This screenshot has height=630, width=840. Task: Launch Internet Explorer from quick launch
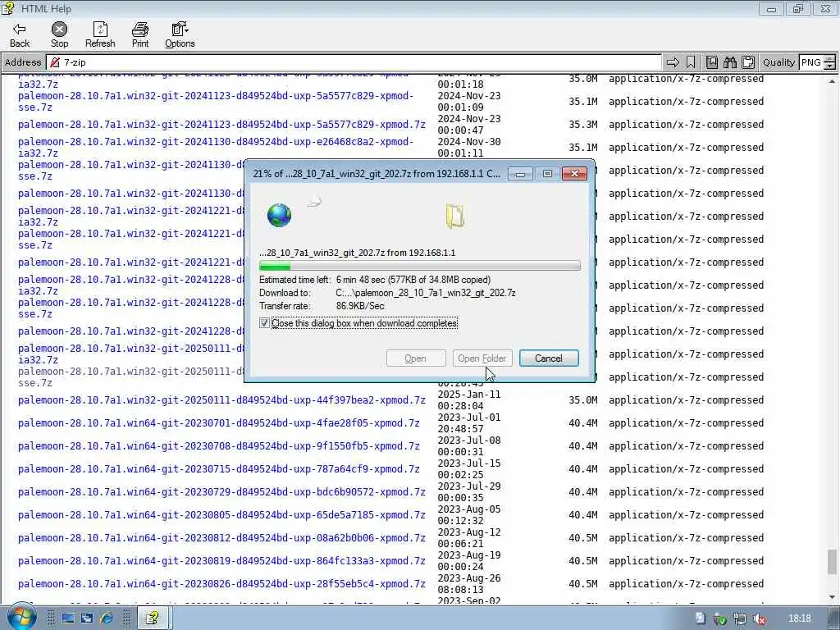click(x=107, y=619)
